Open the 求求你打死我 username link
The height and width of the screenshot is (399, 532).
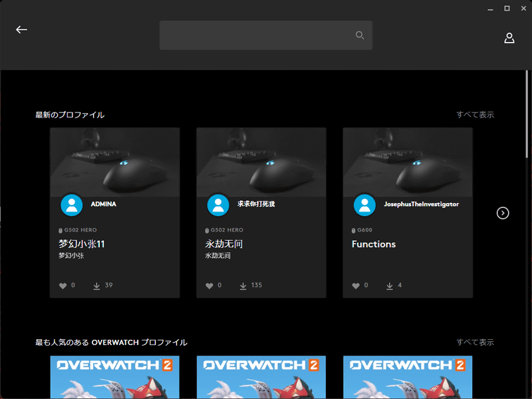[256, 204]
